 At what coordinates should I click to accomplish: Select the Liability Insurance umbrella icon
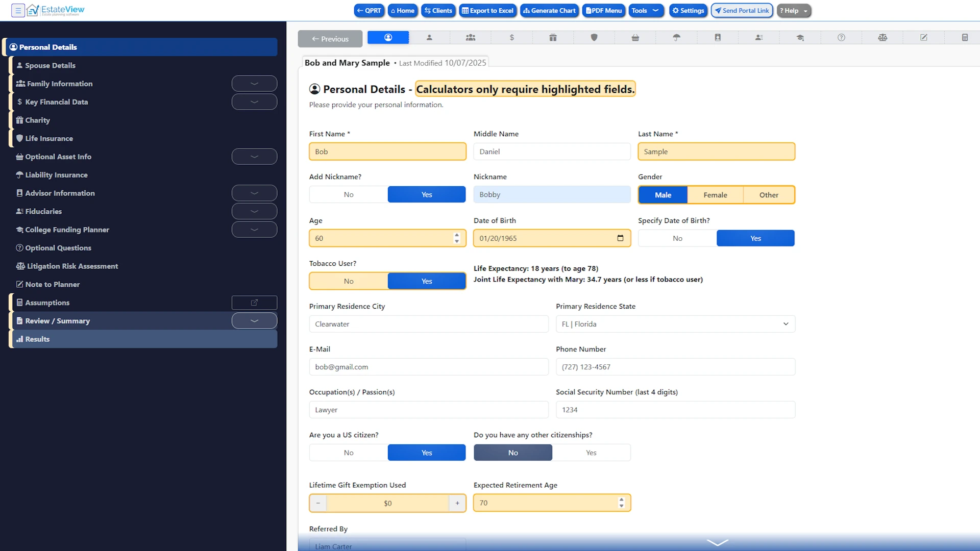676,37
